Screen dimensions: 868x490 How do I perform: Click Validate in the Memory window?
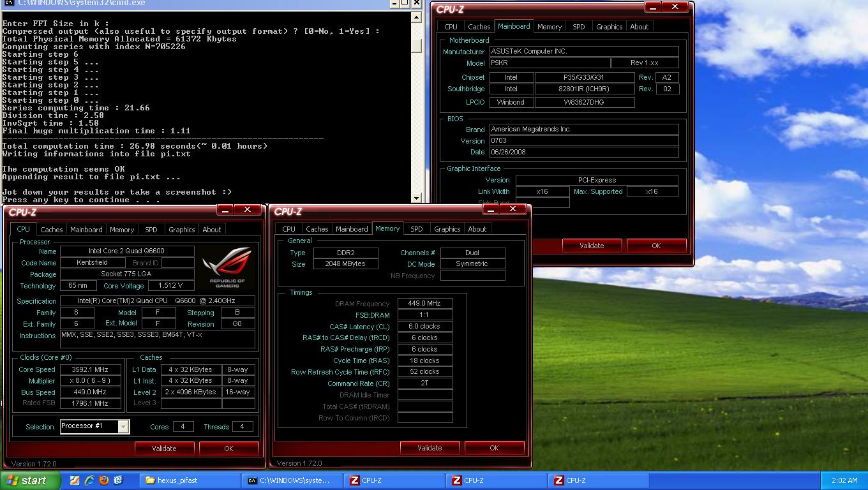[430, 448]
